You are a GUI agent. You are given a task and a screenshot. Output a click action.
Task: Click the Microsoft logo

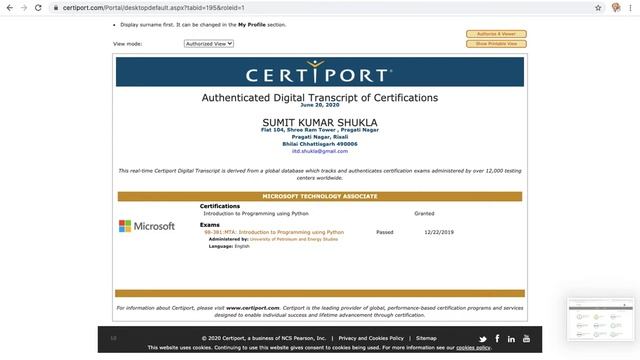(147, 226)
